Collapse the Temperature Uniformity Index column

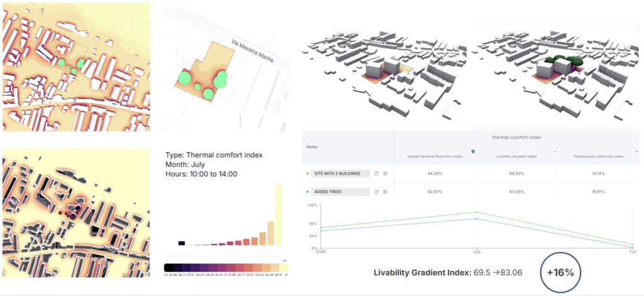pos(636,151)
